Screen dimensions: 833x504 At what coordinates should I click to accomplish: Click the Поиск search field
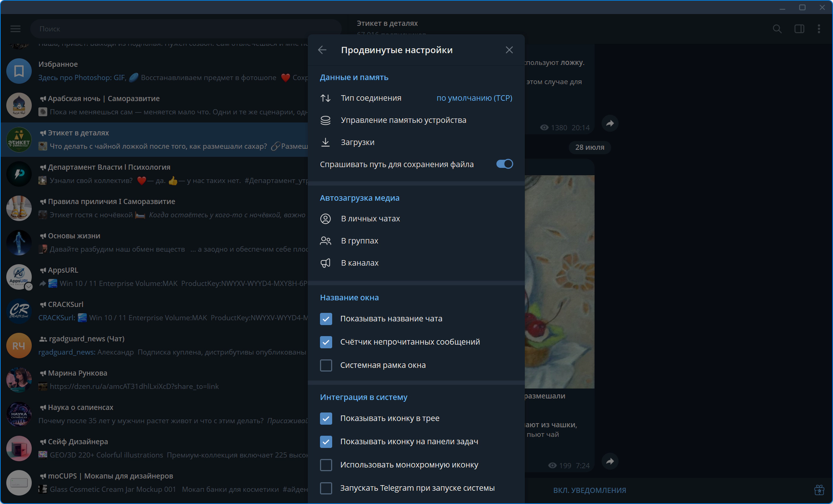[186, 29]
